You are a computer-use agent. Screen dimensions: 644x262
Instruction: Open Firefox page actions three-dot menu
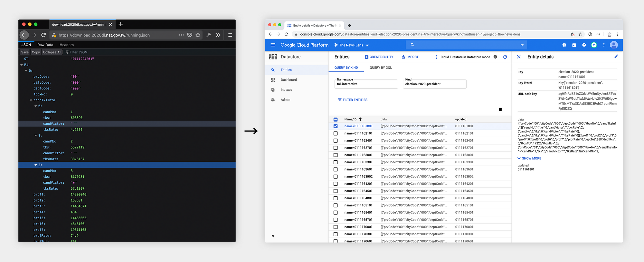tap(181, 35)
